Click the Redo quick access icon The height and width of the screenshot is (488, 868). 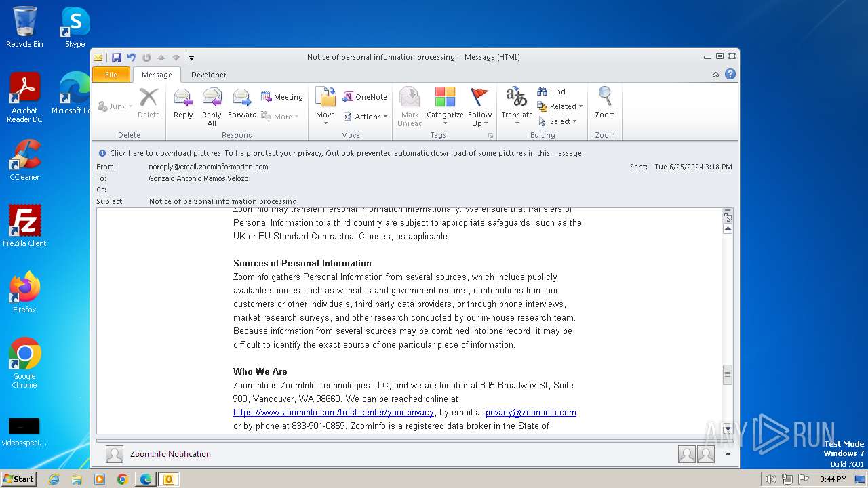point(146,58)
